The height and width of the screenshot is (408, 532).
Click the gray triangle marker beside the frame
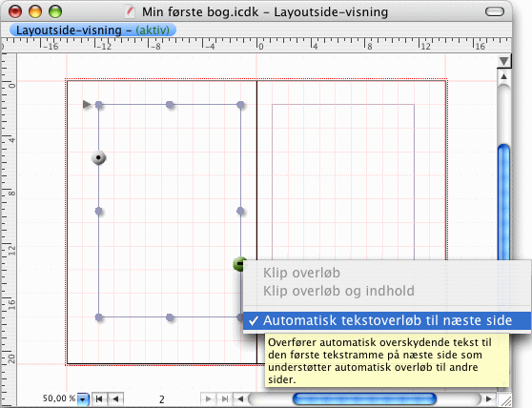pyautogui.click(x=87, y=105)
